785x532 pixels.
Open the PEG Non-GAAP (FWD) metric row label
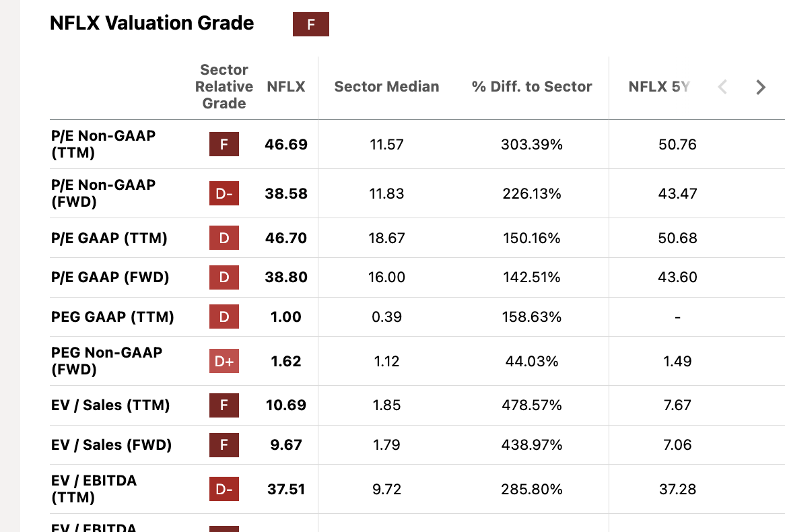106,361
